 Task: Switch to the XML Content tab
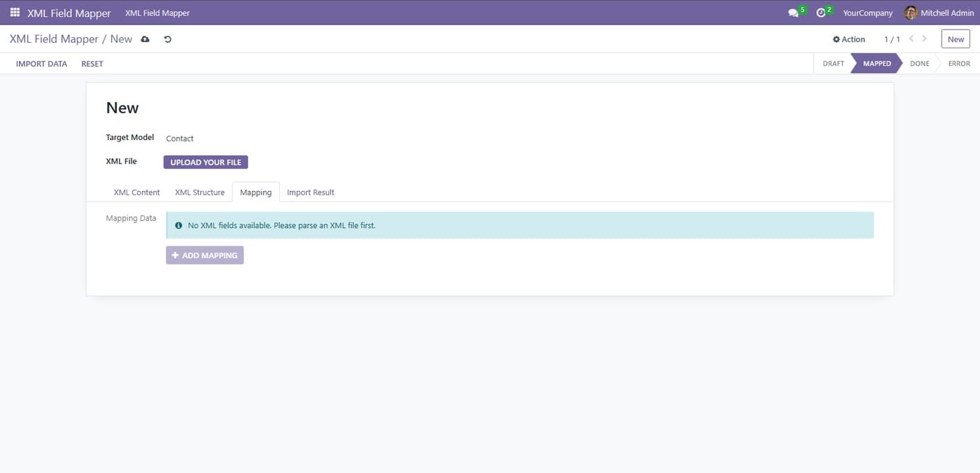coord(136,192)
